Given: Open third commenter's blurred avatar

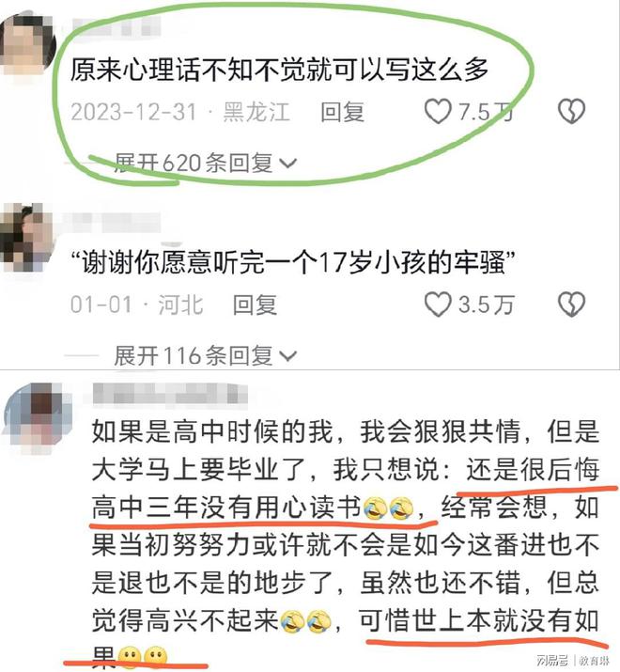Looking at the screenshot, I should coord(37,417).
